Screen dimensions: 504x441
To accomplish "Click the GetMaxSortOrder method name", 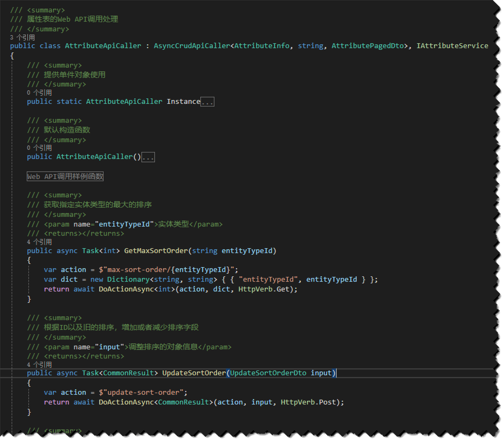I will tap(156, 251).
